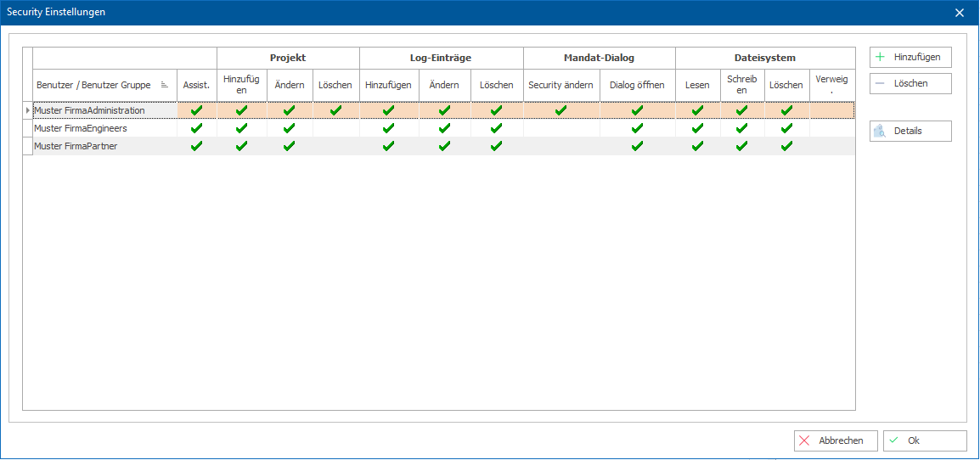Toggle Dateisystem Lesen for Muster FirmaEngineers
The width and height of the screenshot is (980, 460).
click(x=697, y=128)
